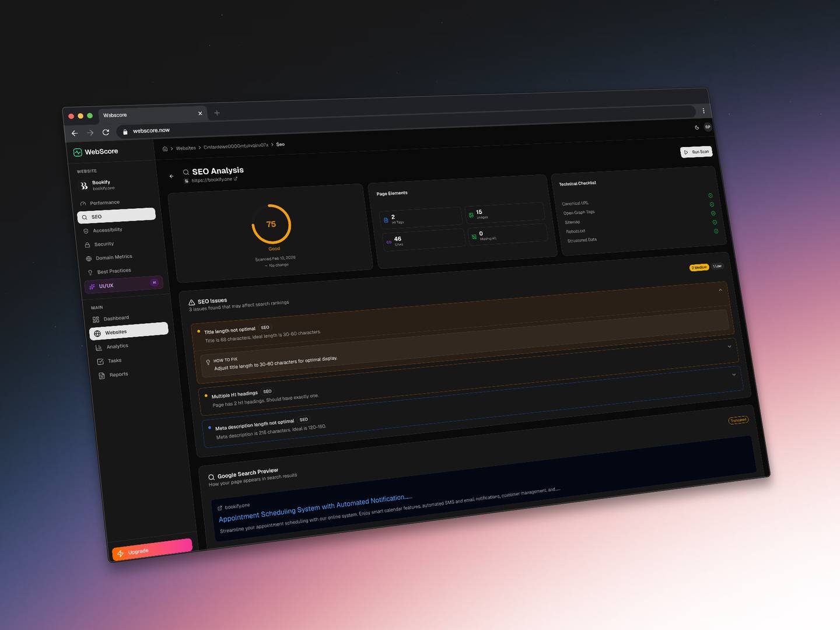
Task: Toggle dark mode with the moon icon
Action: (696, 127)
